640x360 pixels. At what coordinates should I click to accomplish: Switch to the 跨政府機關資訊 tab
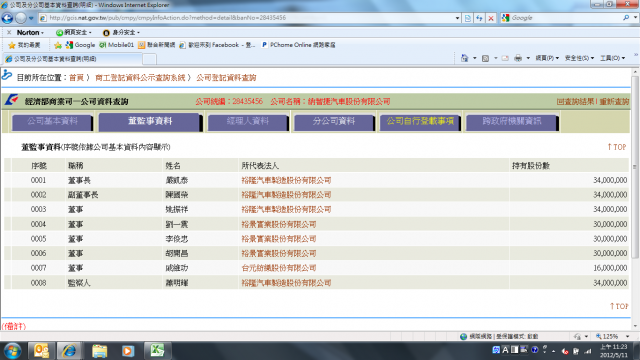point(512,122)
